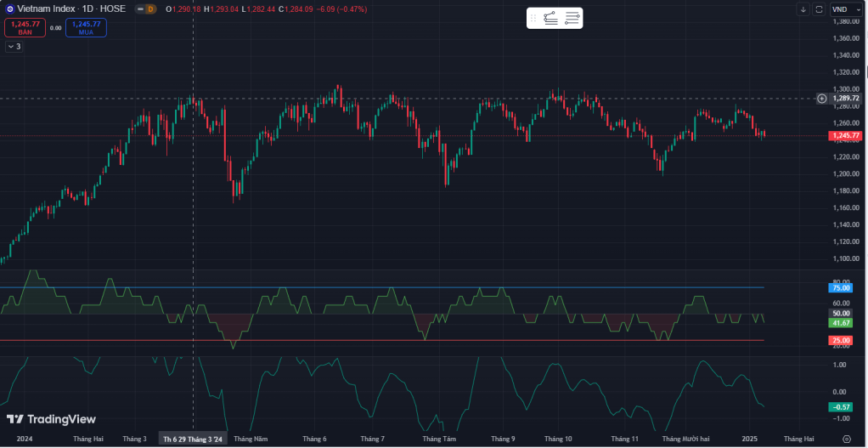Click the highlighted date label Th 6 29 Tháng 3 '24
The width and height of the screenshot is (868, 448).
click(x=193, y=439)
